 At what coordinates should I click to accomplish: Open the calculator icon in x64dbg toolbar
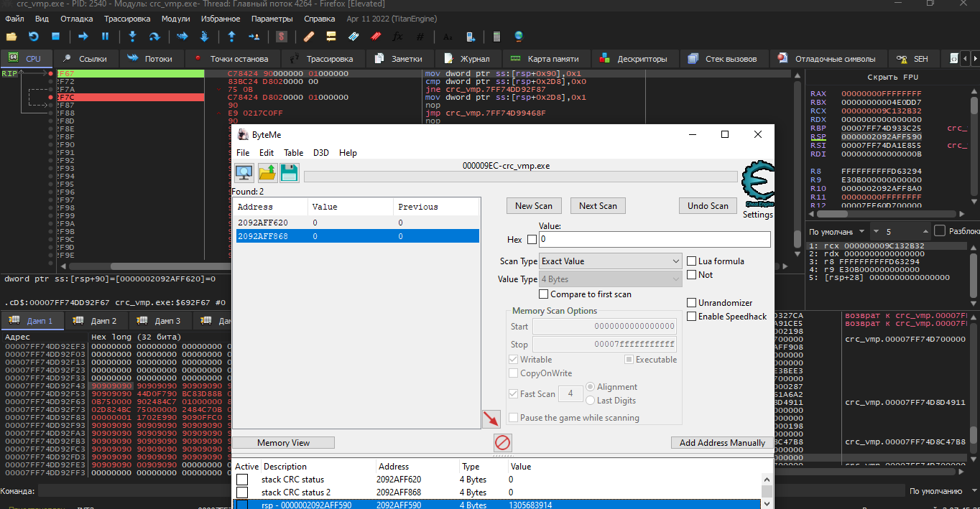coord(496,36)
